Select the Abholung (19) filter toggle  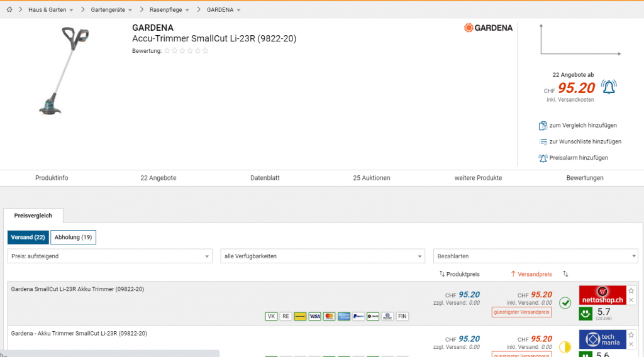click(73, 237)
